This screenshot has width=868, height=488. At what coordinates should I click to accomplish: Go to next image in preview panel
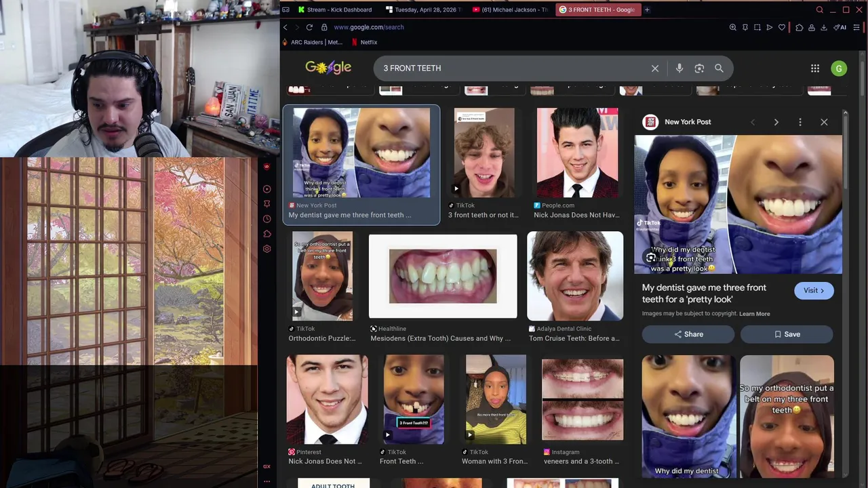(x=776, y=122)
